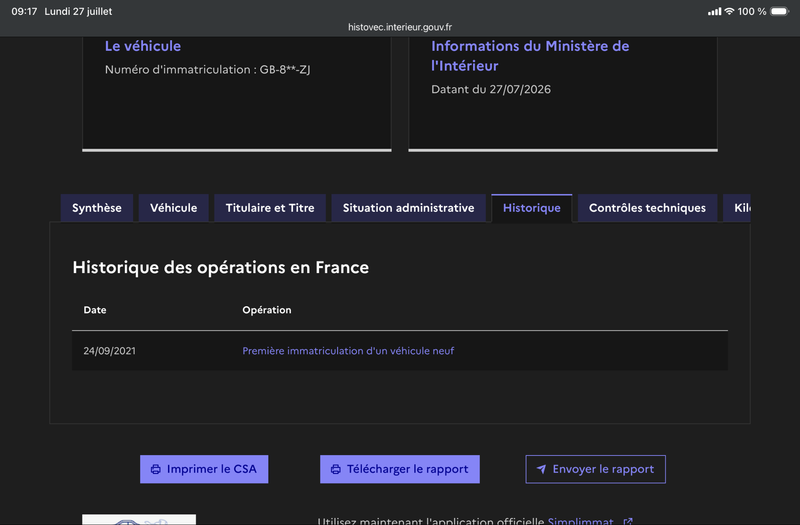Click the Imprimer le CSA button

(204, 469)
